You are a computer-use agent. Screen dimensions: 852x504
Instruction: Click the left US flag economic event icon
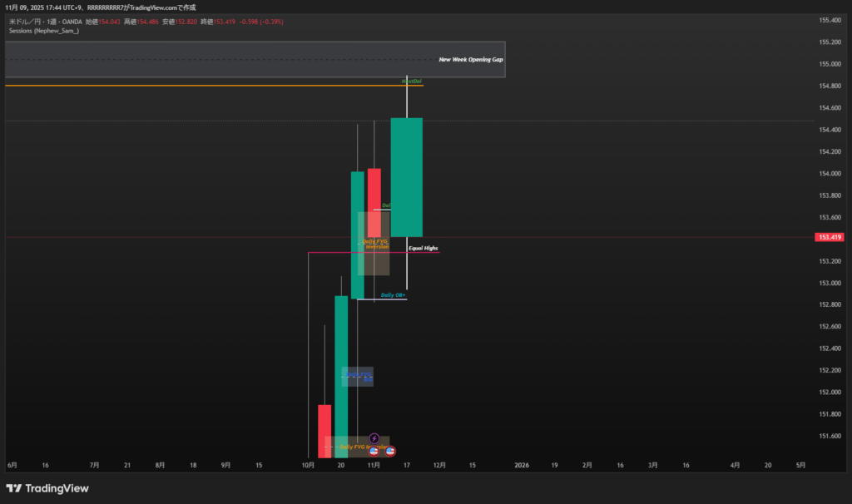click(x=374, y=450)
